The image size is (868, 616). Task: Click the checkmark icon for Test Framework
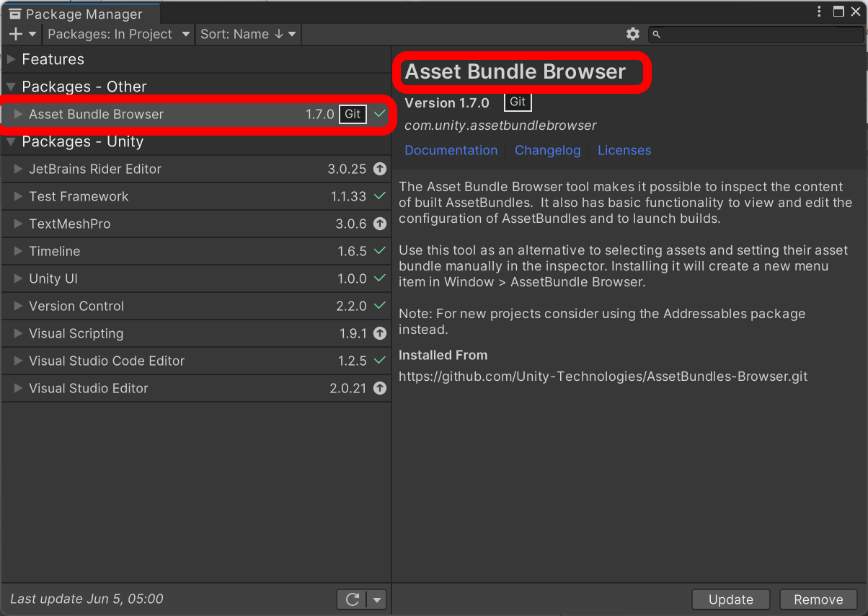380,196
